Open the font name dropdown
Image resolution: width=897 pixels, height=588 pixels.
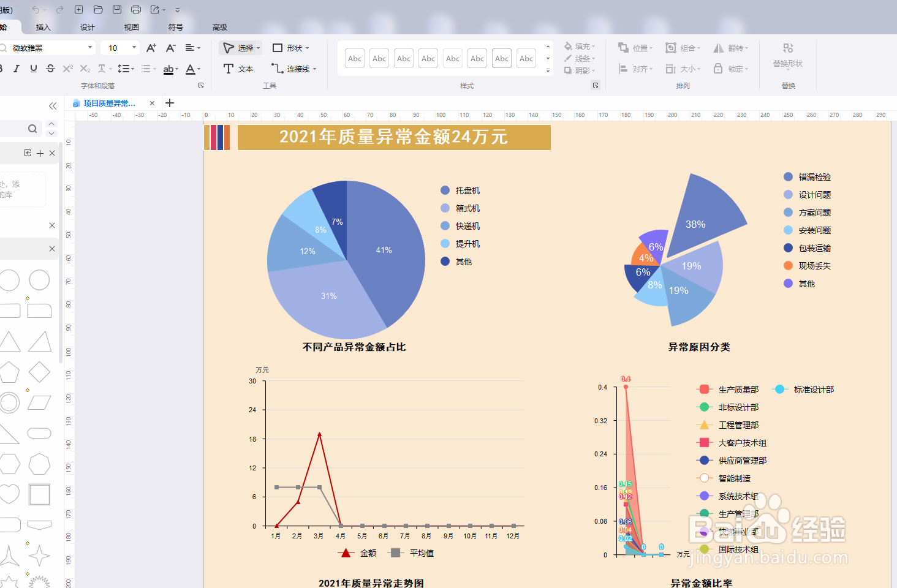[89, 47]
